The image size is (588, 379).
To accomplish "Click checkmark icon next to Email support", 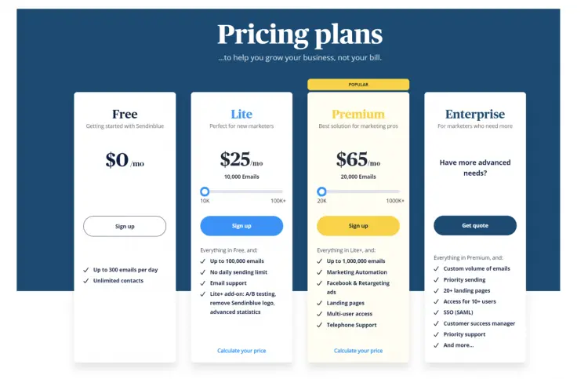I will pyautogui.click(x=203, y=282).
